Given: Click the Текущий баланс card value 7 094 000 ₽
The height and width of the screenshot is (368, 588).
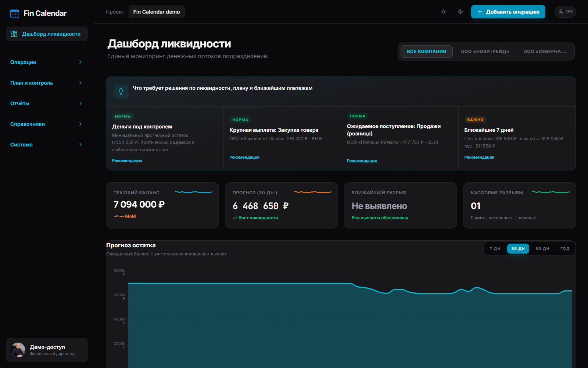Looking at the screenshot, I should (139, 204).
